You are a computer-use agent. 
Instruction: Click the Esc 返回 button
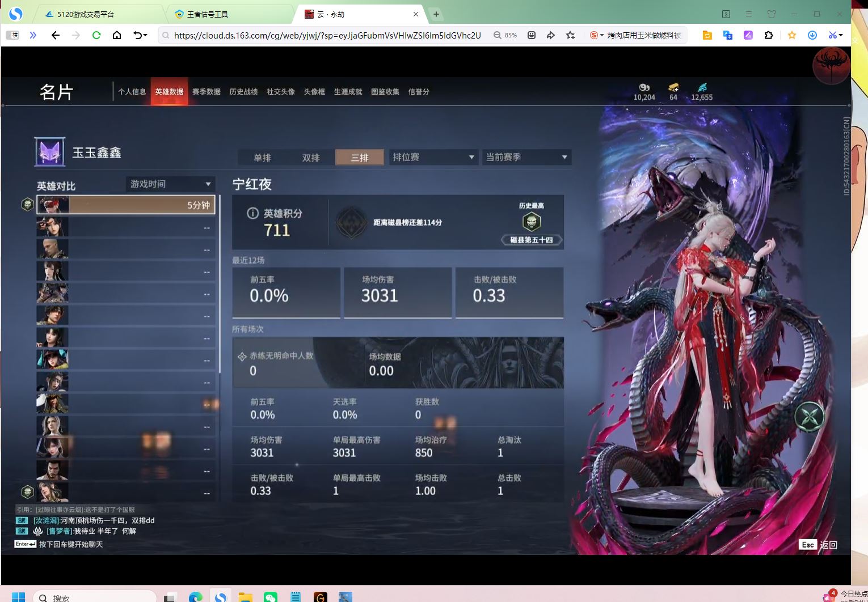tap(818, 545)
